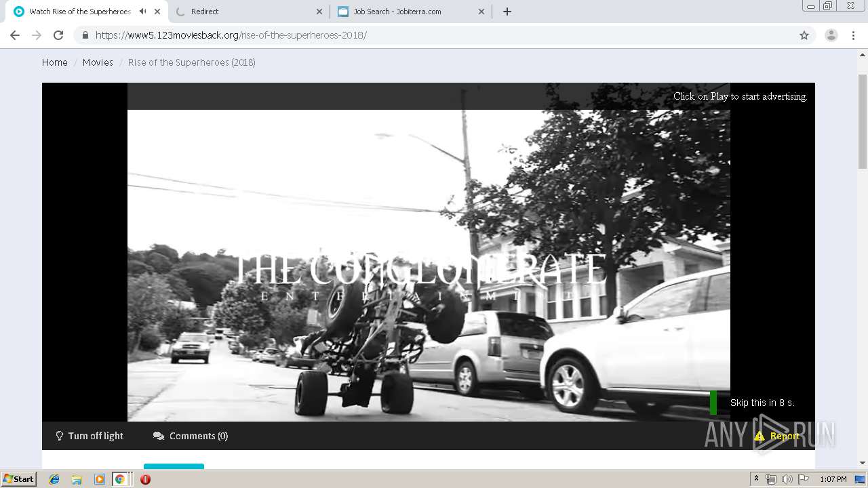
Task: Open the Windows Start menu
Action: tap(18, 479)
